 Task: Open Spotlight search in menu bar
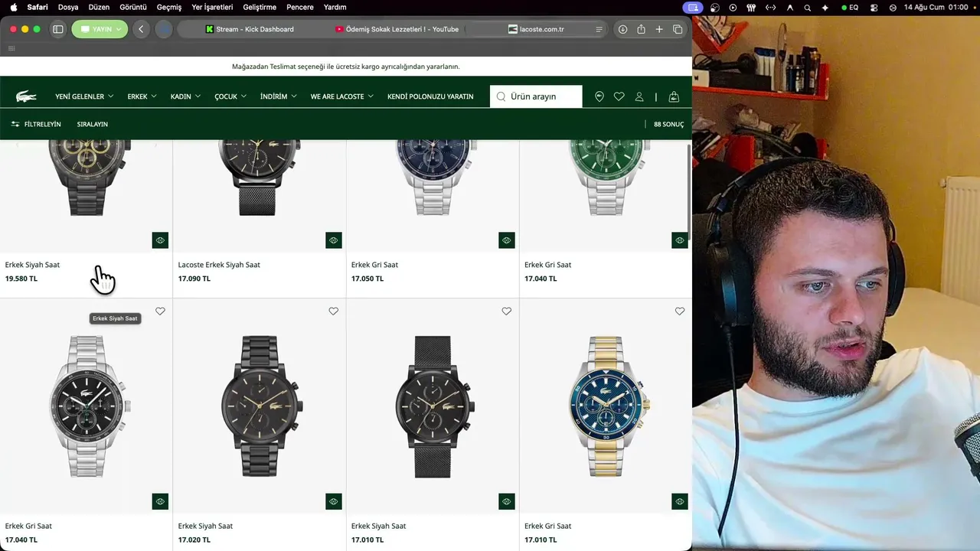(808, 7)
